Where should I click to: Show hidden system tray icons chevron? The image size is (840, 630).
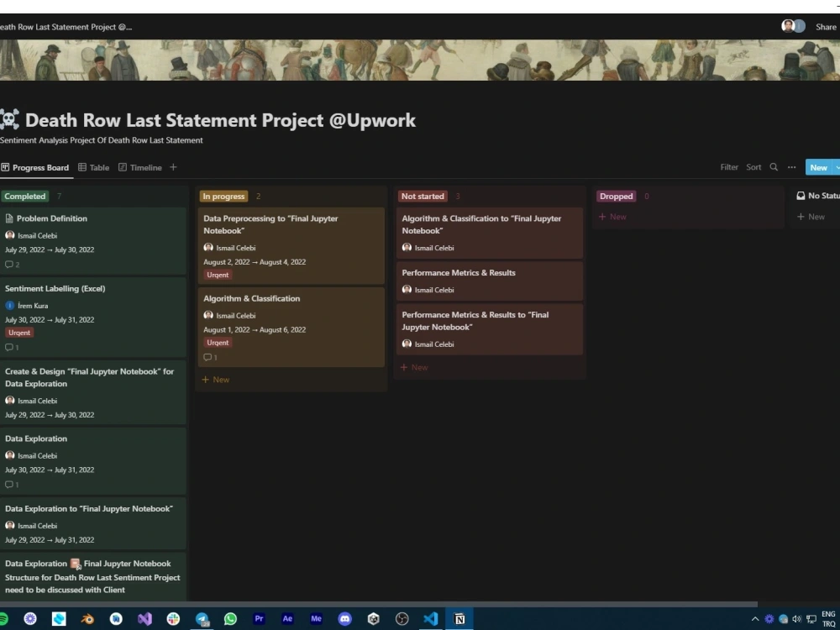[x=755, y=619]
